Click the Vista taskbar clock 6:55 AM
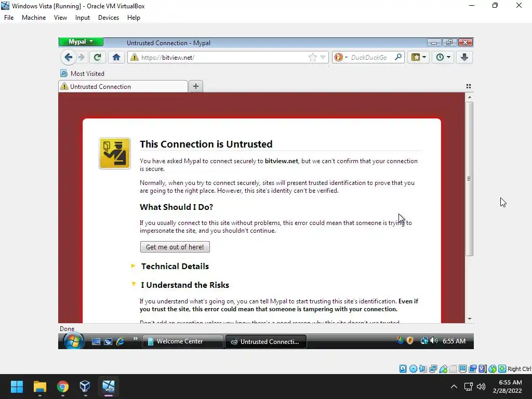The image size is (532, 399). (x=454, y=341)
